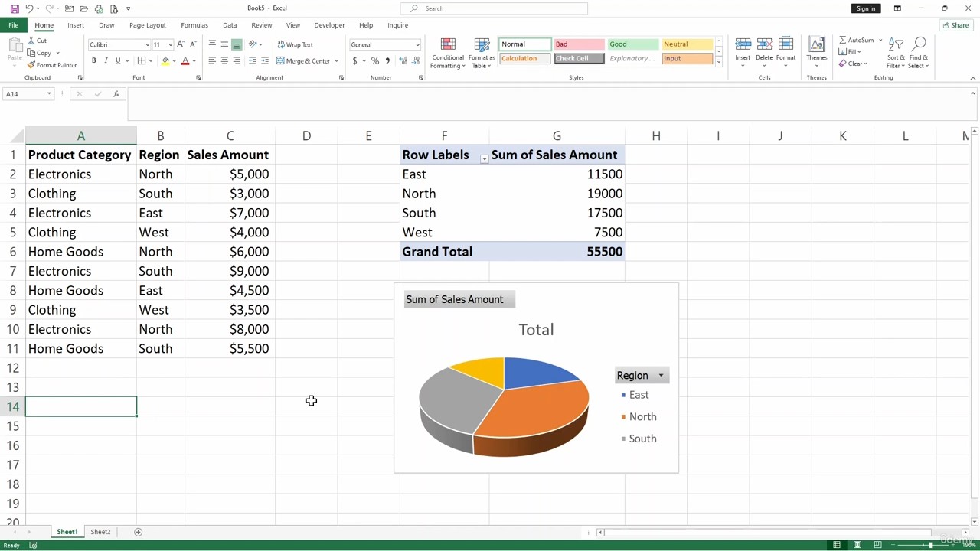Open the Clear button in Editing group
This screenshot has height=551, width=980.
(852, 64)
